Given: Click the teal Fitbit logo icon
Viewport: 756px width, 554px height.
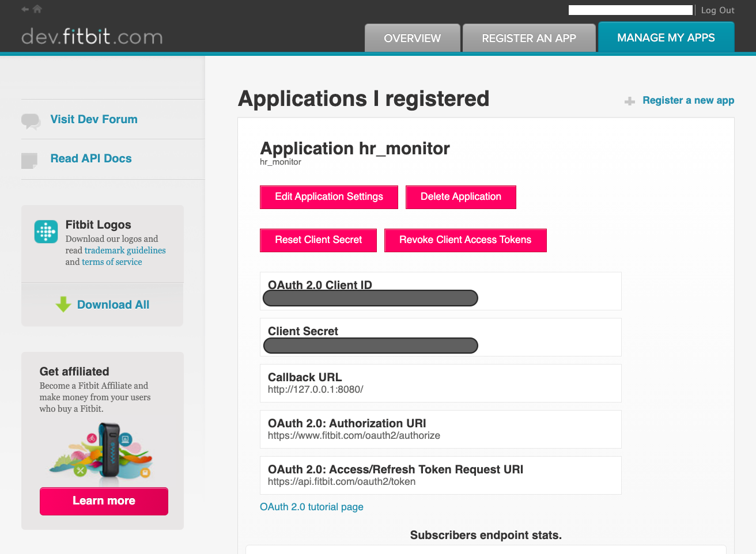Looking at the screenshot, I should pos(46,232).
